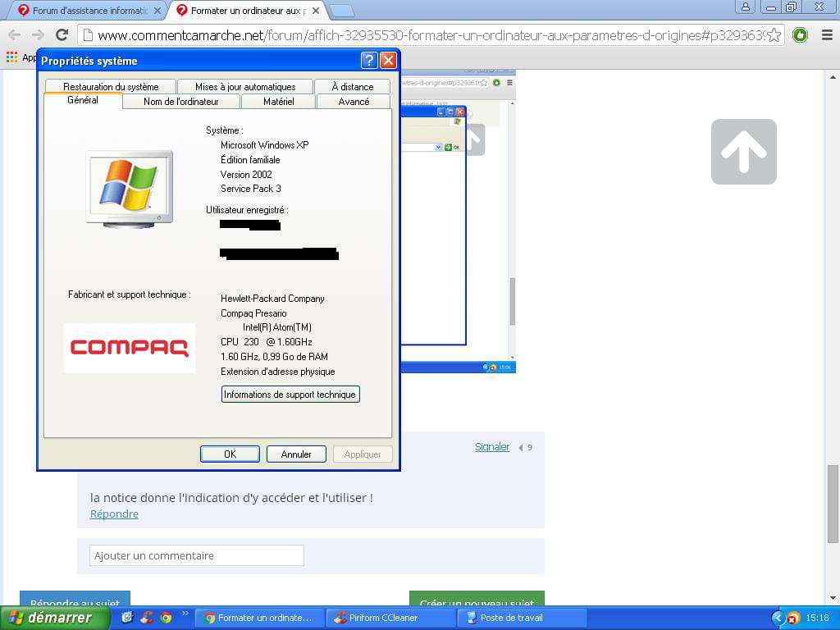Close the "Forum d'assistance informatique" browser tab
This screenshot has height=630, width=840.
click(157, 11)
